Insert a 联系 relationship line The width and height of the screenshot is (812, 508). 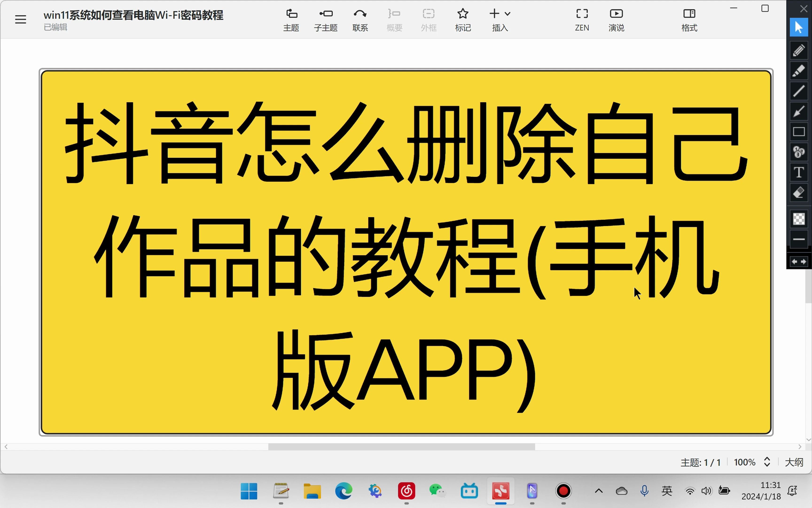click(360, 20)
